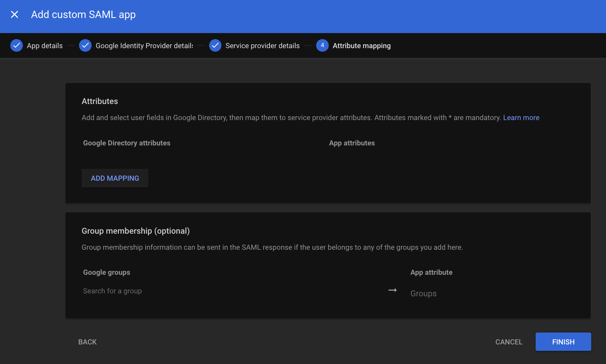Screen dimensions: 606x364
Task: Open the Learn more link
Action: point(521,117)
